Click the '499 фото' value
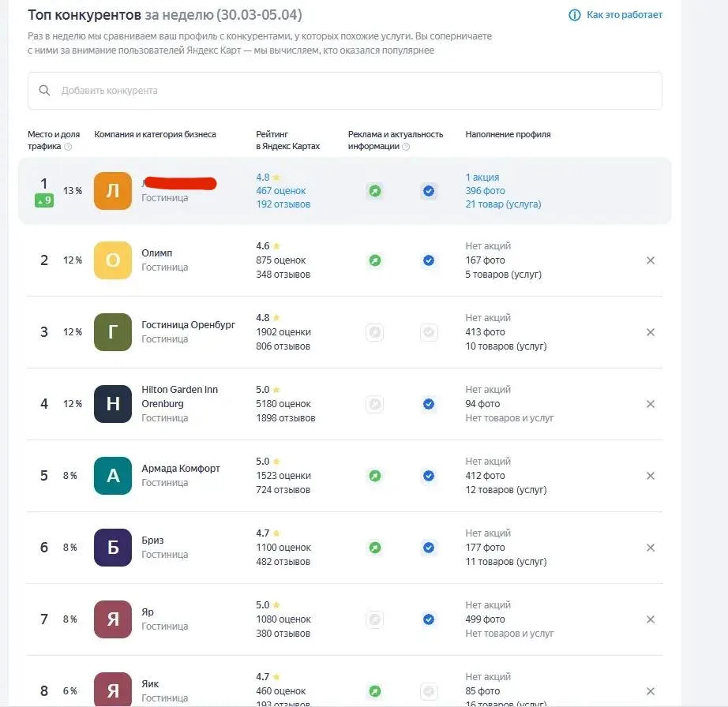728x707 pixels. pos(485,619)
